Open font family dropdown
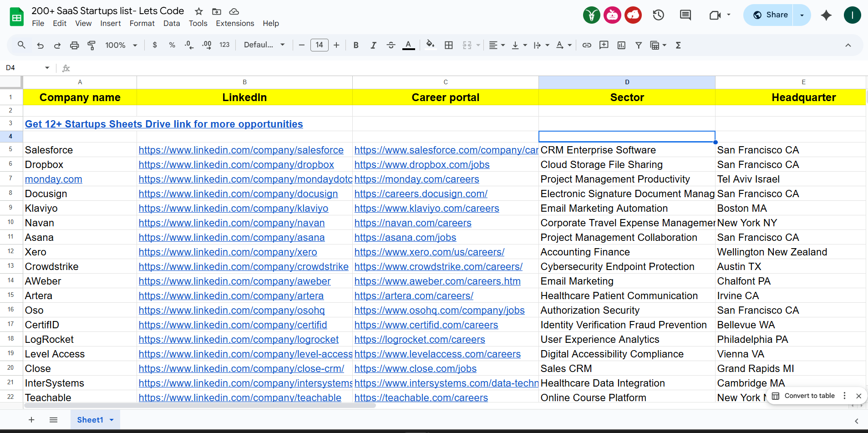 pos(264,45)
